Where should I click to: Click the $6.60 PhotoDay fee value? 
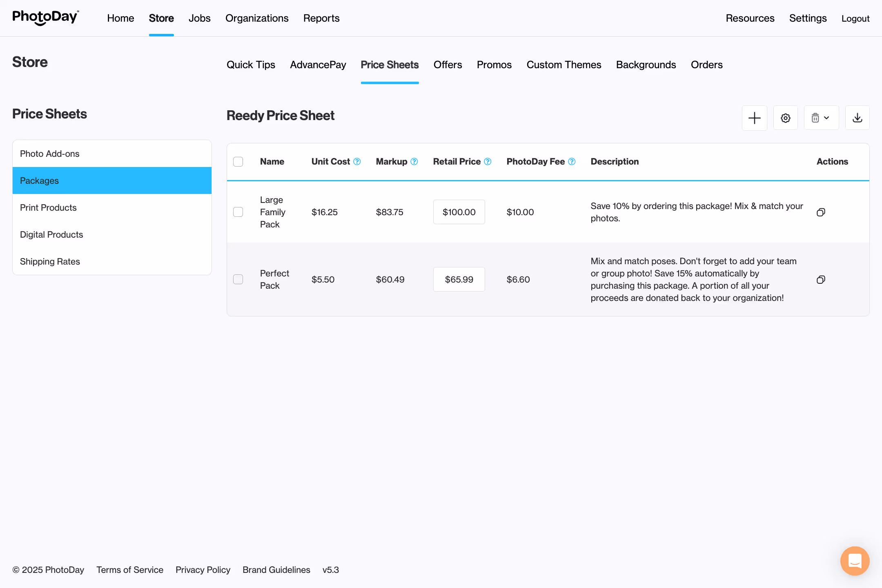[518, 279]
